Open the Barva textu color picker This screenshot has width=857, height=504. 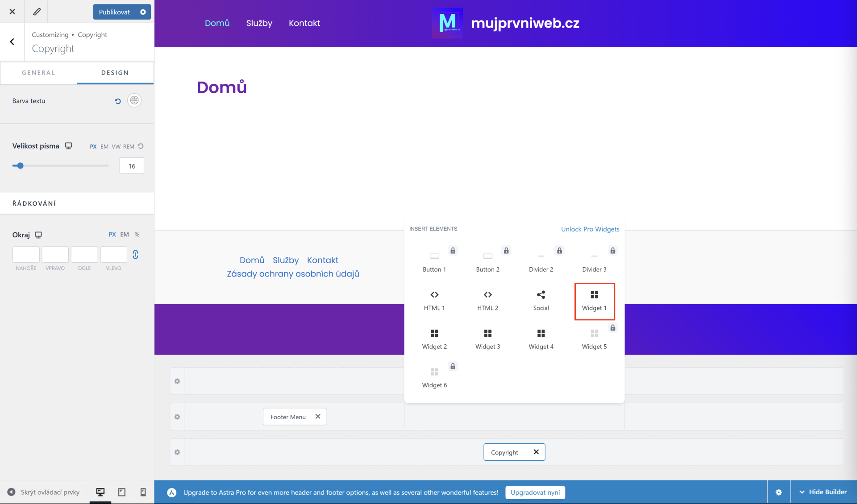pyautogui.click(x=134, y=101)
